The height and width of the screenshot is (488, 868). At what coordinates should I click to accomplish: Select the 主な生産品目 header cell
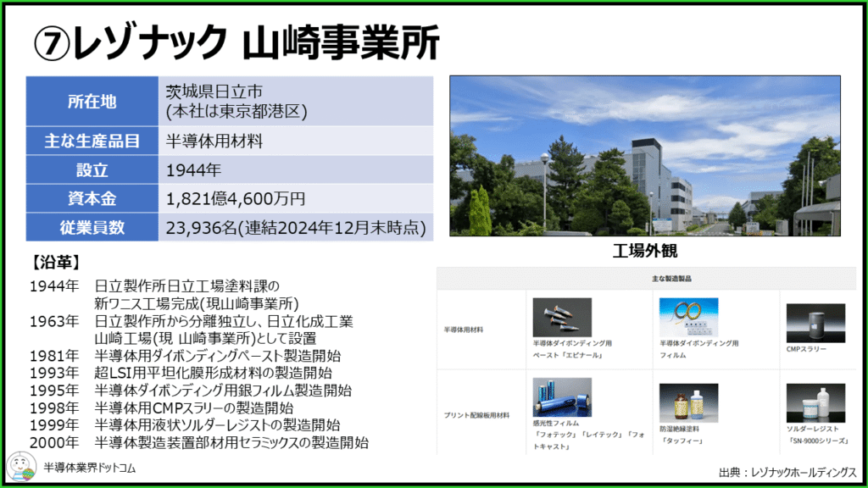click(x=92, y=141)
